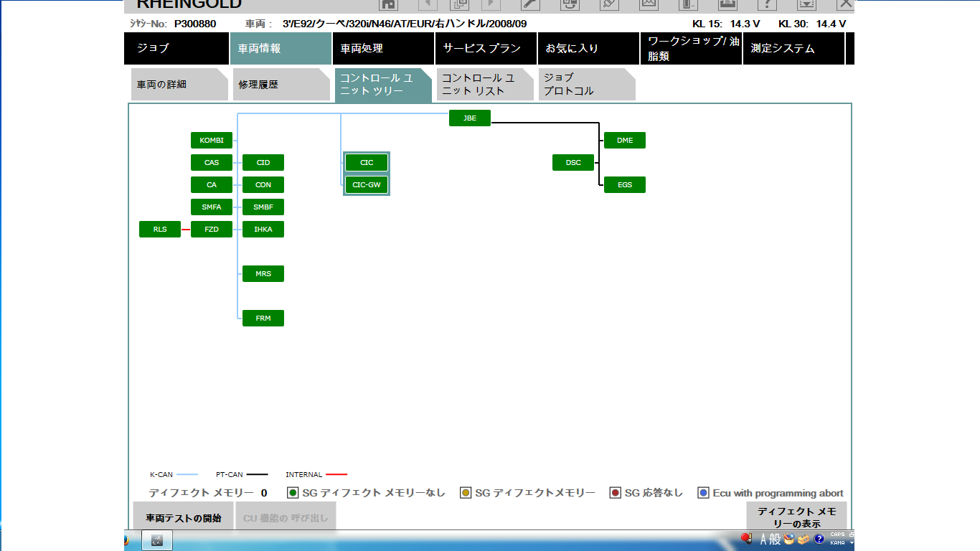Click 車両テストの開始 button
Screen dimensions: 980x551
click(x=184, y=518)
